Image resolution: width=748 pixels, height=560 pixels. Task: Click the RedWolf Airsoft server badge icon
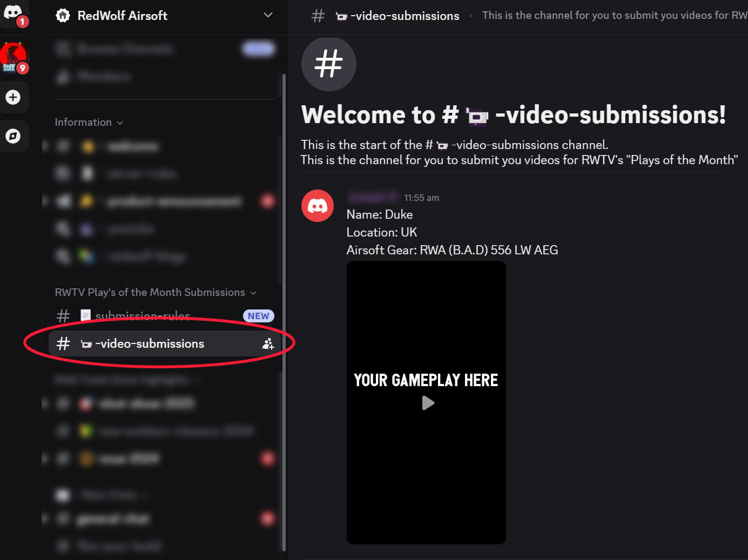coord(63,16)
